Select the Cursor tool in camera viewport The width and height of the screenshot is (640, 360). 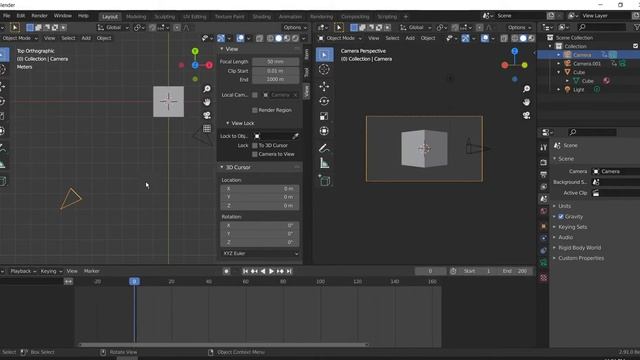point(324,69)
